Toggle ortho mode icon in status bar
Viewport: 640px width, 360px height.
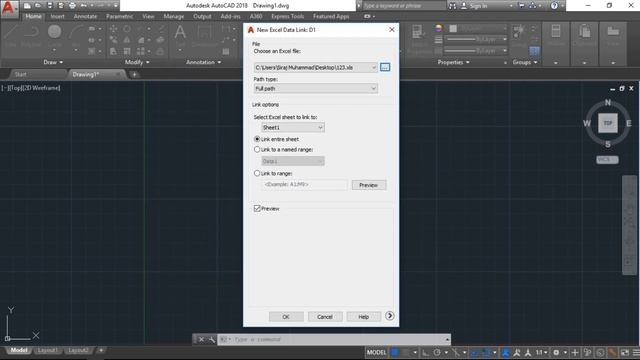point(426,352)
